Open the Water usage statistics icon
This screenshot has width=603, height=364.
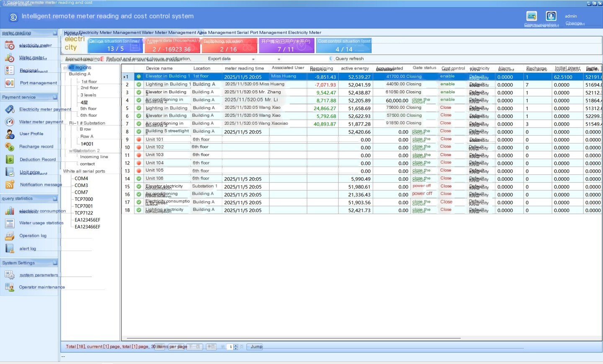click(9, 223)
